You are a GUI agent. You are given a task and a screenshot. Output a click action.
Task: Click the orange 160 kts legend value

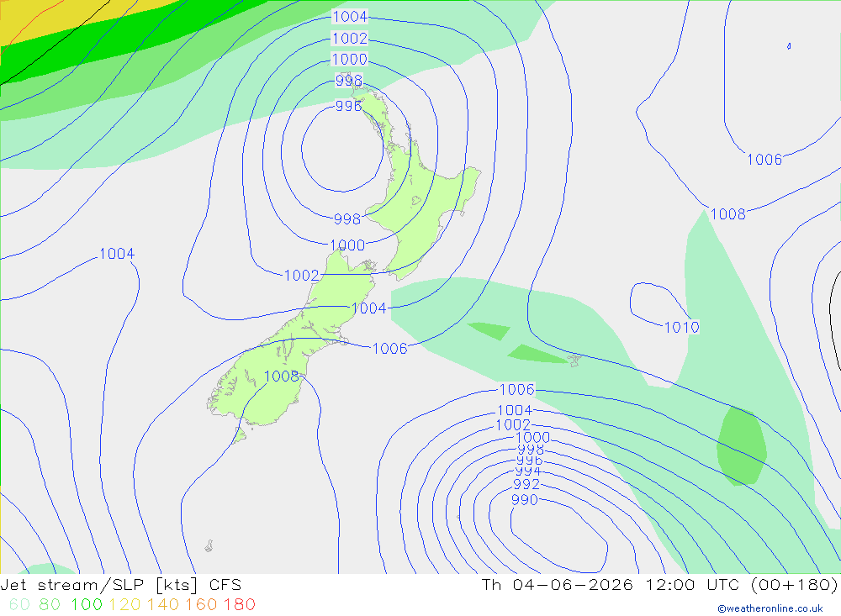point(201,605)
